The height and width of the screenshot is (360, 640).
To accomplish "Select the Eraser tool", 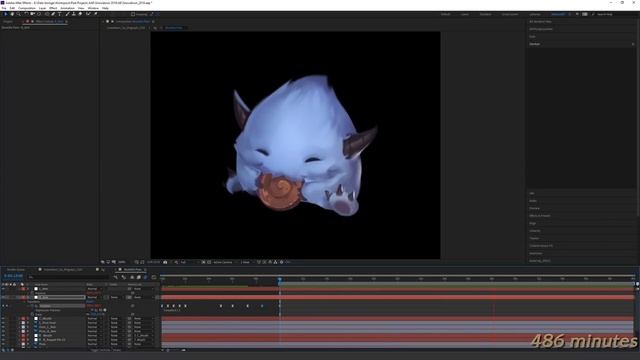I will (x=80, y=14).
